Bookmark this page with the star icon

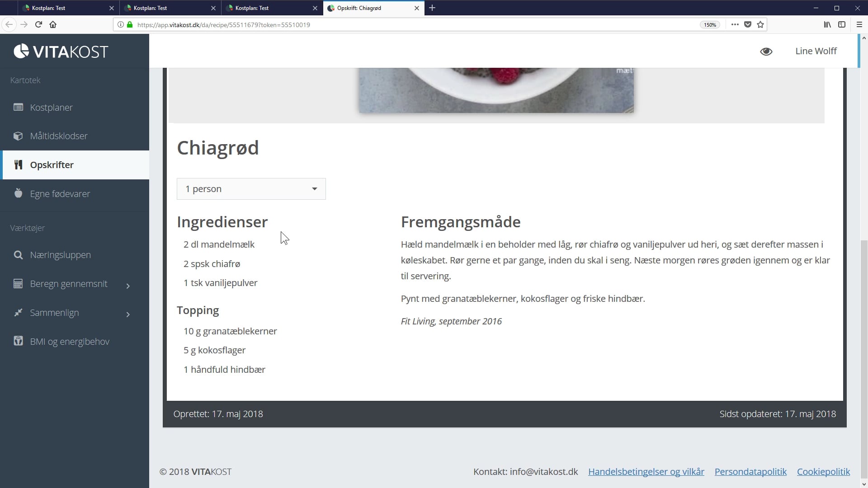760,24
